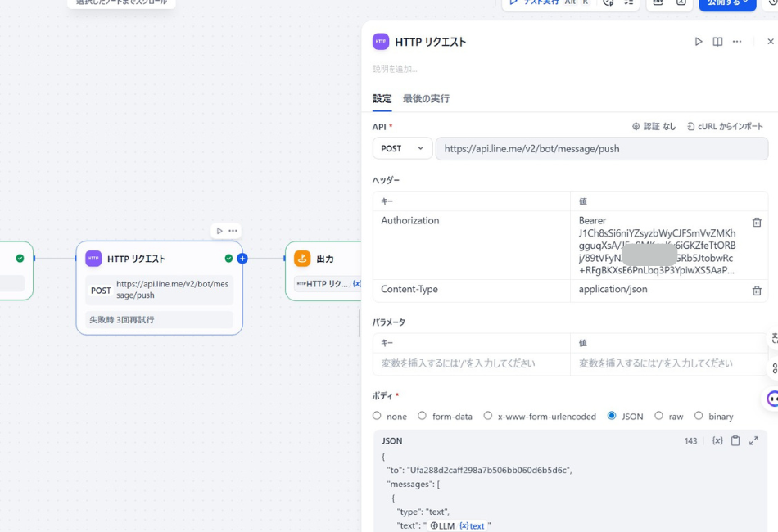Click the URL field containing api.line.me push endpoint
The height and width of the screenshot is (532, 778).
(x=602, y=148)
